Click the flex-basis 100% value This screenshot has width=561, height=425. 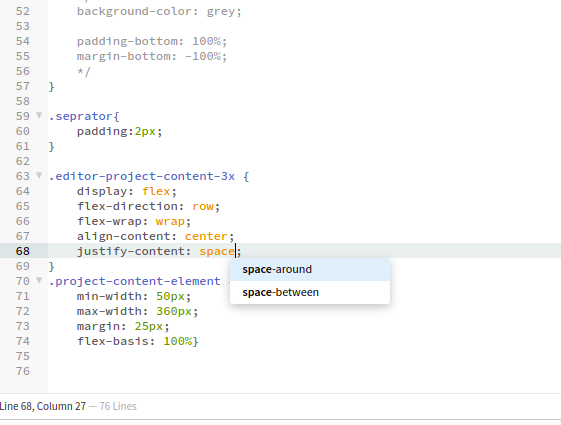[177, 341]
